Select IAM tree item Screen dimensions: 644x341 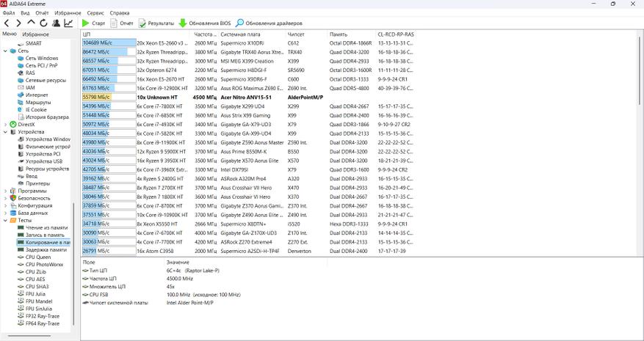(x=30, y=88)
